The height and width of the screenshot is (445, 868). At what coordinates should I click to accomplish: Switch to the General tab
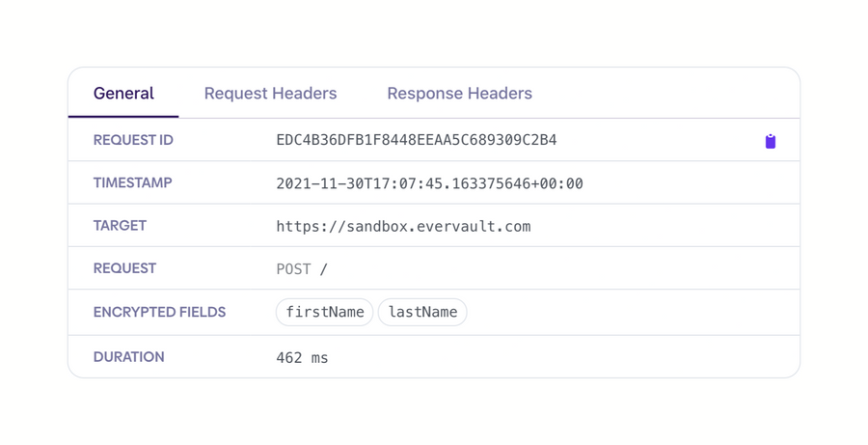tap(123, 94)
